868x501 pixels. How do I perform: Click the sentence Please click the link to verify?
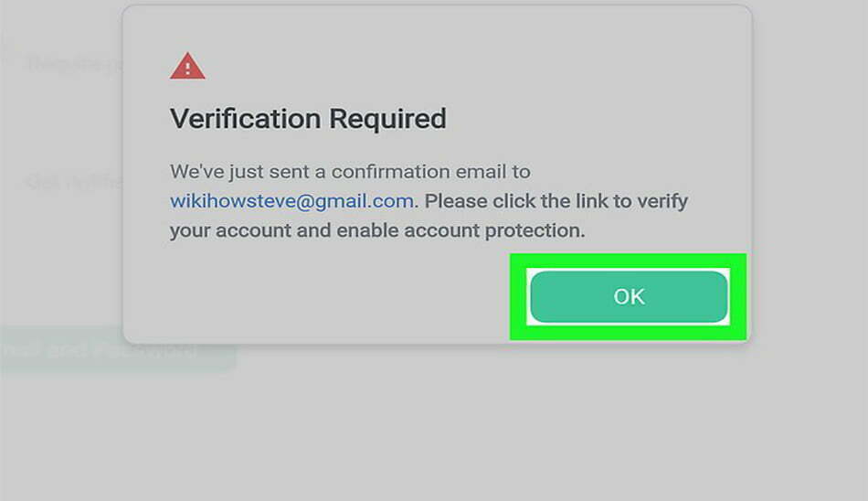(556, 200)
